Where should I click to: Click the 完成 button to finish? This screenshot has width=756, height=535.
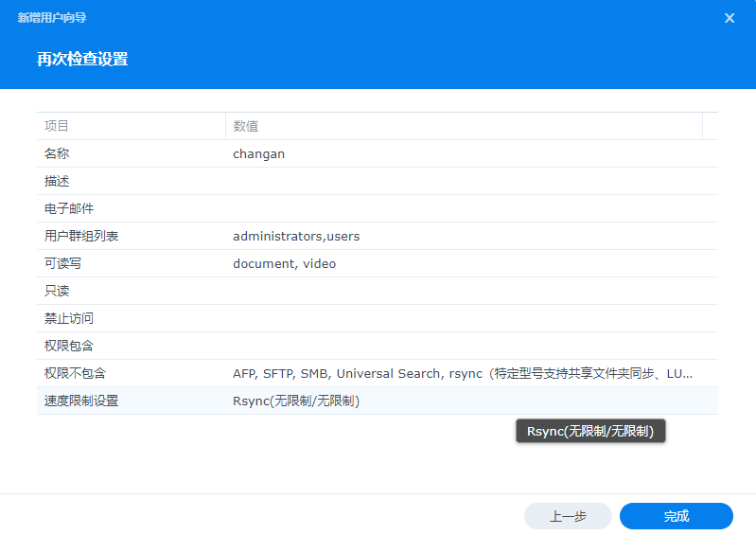[676, 516]
